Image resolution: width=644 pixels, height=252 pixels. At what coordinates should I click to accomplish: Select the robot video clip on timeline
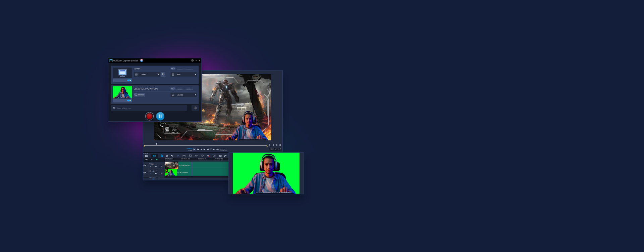[197, 165]
